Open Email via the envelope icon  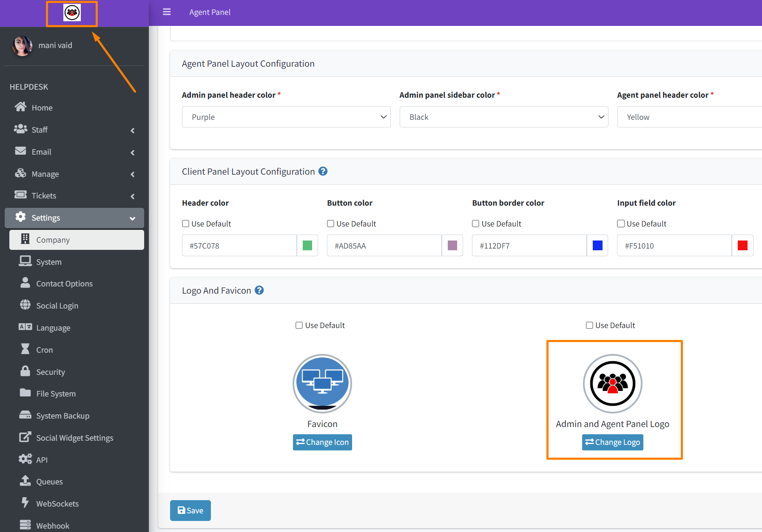(x=20, y=151)
